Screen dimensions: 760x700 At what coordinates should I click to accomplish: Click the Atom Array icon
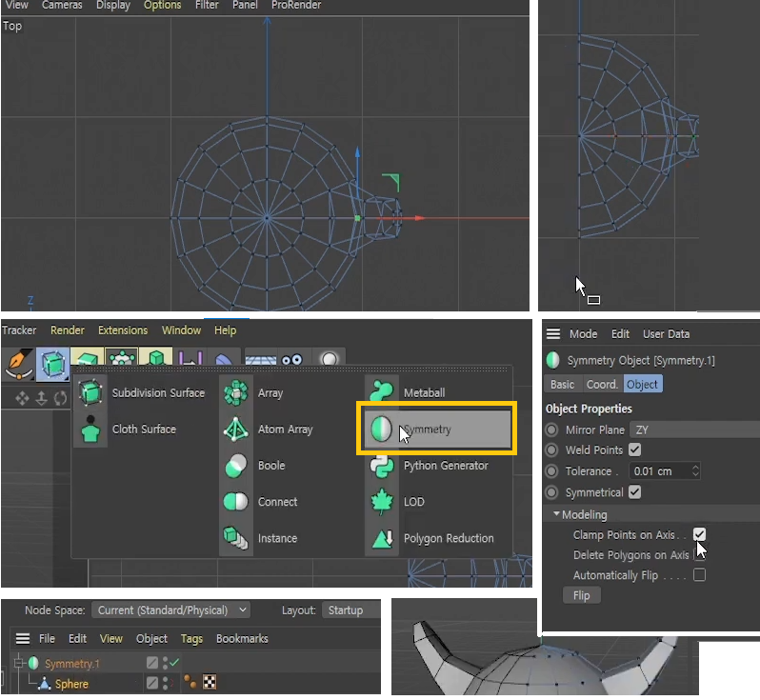[x=236, y=429]
